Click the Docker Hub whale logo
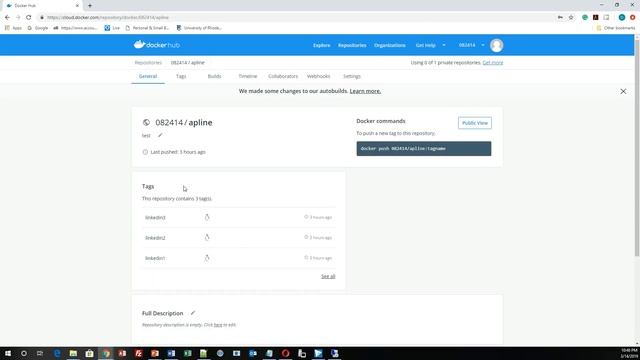Screen dimensions: 640x360 157,45
